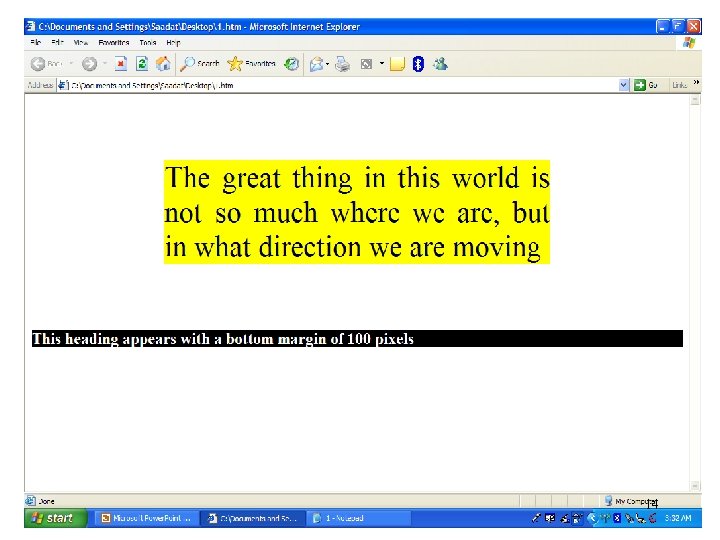Click the system clock 3:32 AM

point(678,518)
